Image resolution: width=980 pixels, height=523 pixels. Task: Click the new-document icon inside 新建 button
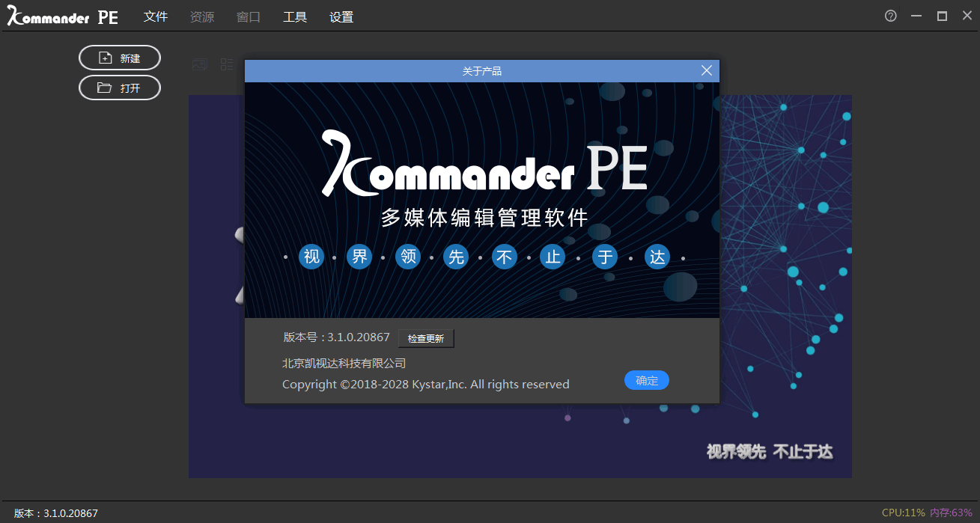(103, 58)
